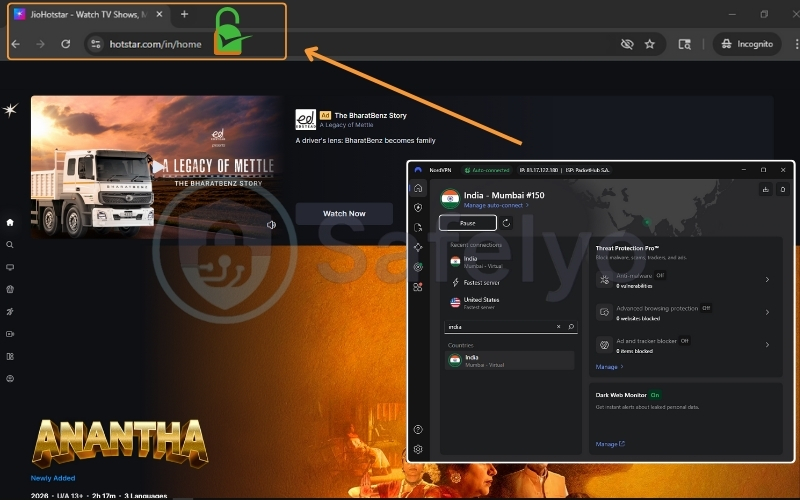
Task: Click the NordVPN server search field
Action: (x=500, y=327)
